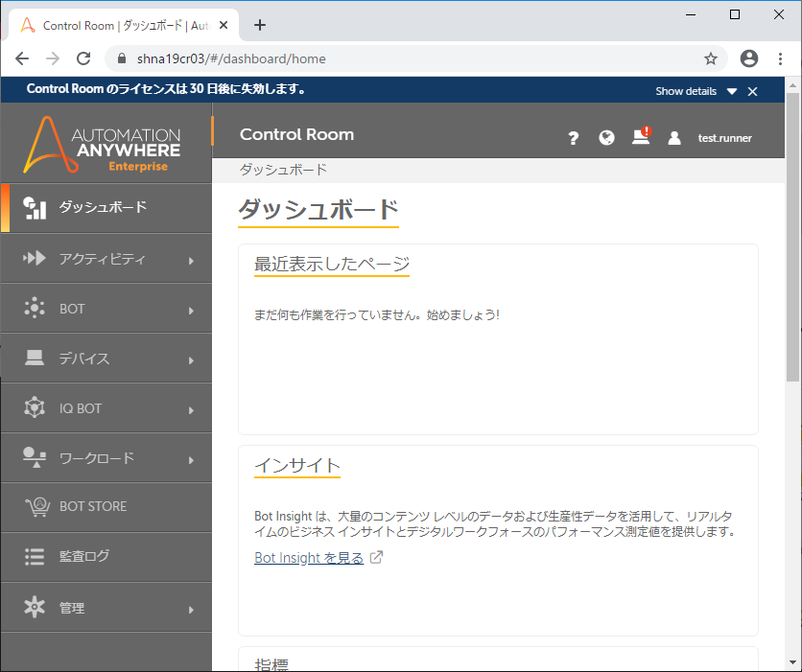Expand the デバイス submenu arrow
The image size is (802, 672).
[191, 360]
